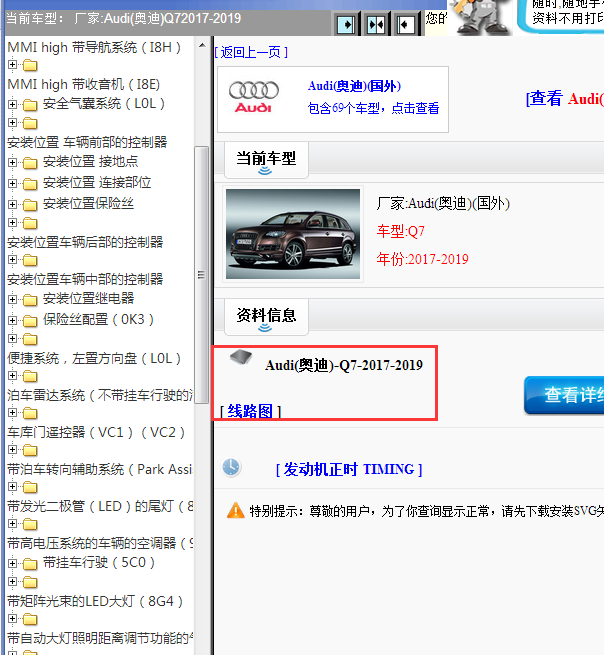Screen dimensions: 604x655
Task: Click the orange warning triangle icon
Action: (x=236, y=510)
